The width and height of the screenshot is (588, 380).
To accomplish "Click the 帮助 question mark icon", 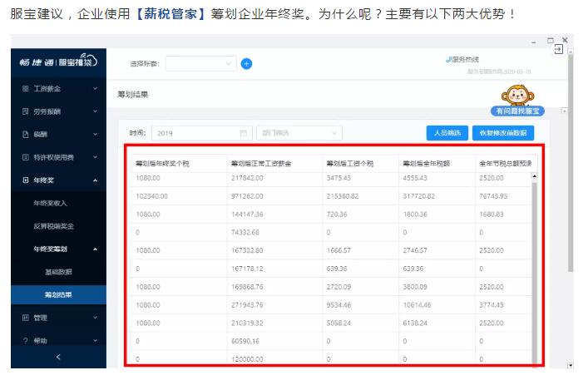I will click(x=26, y=341).
